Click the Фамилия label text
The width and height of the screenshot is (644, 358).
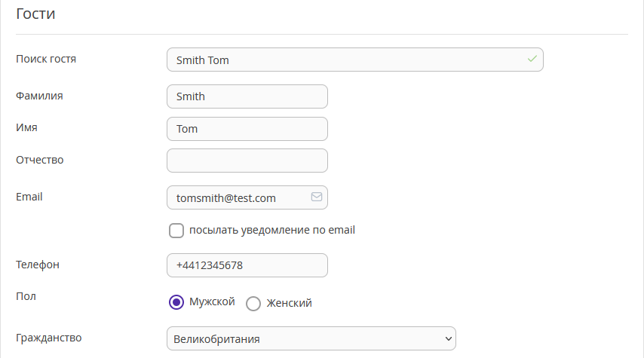39,96
